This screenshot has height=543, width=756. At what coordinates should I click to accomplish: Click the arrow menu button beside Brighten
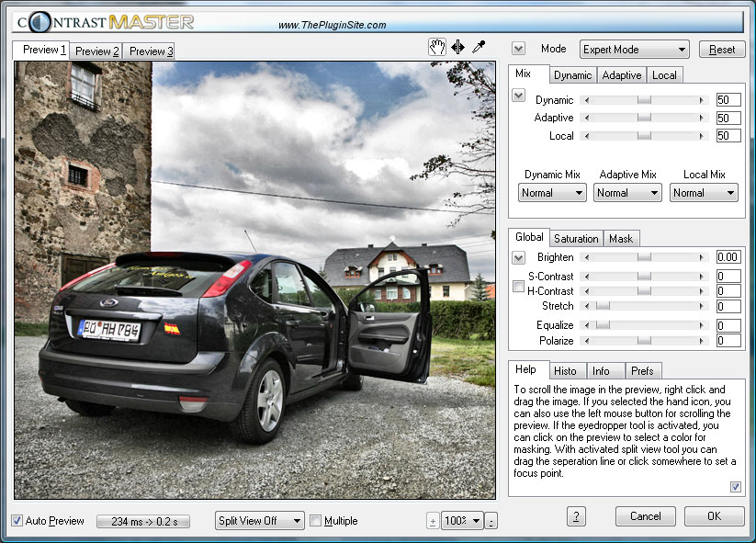(518, 258)
